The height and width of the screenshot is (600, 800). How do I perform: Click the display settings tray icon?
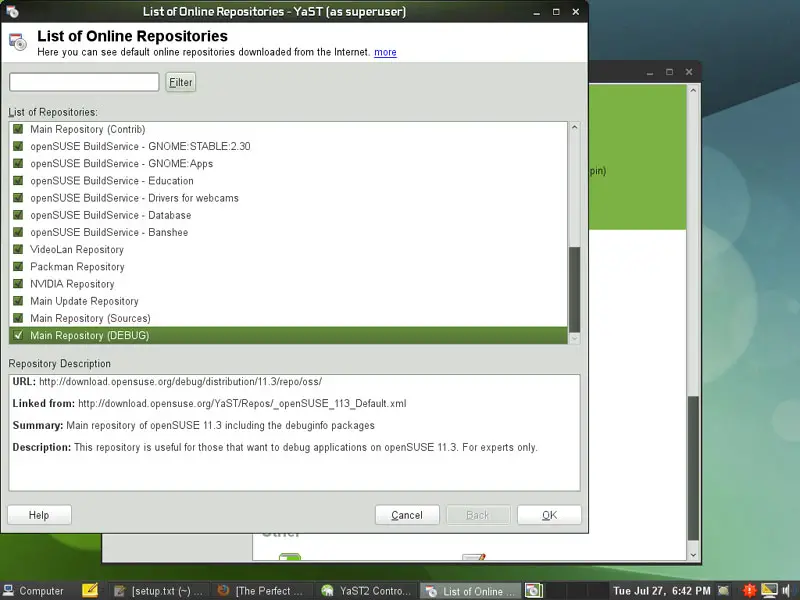click(769, 591)
